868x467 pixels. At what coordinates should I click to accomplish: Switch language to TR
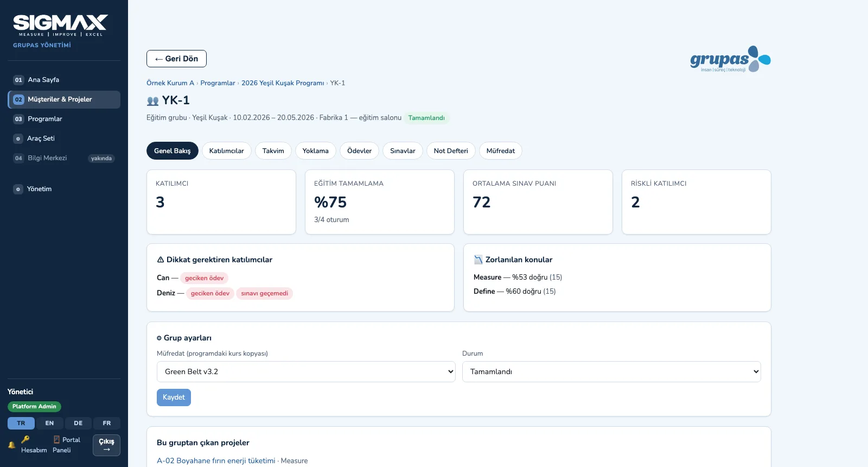click(21, 423)
